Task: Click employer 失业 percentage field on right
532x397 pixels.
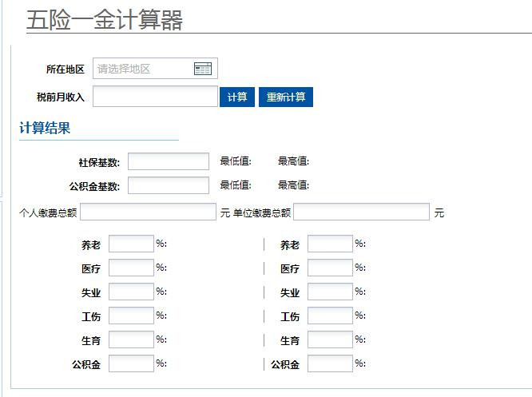Action: (330, 292)
